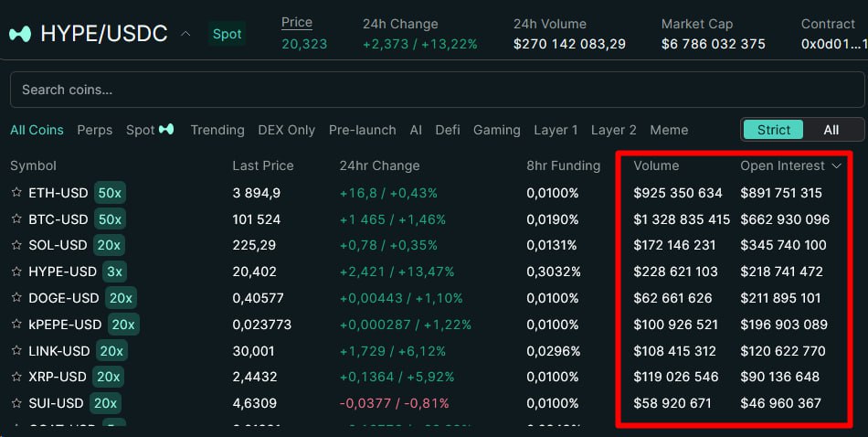Click the 20x badge beside SUI-USD
868x437 pixels.
pyautogui.click(x=105, y=403)
